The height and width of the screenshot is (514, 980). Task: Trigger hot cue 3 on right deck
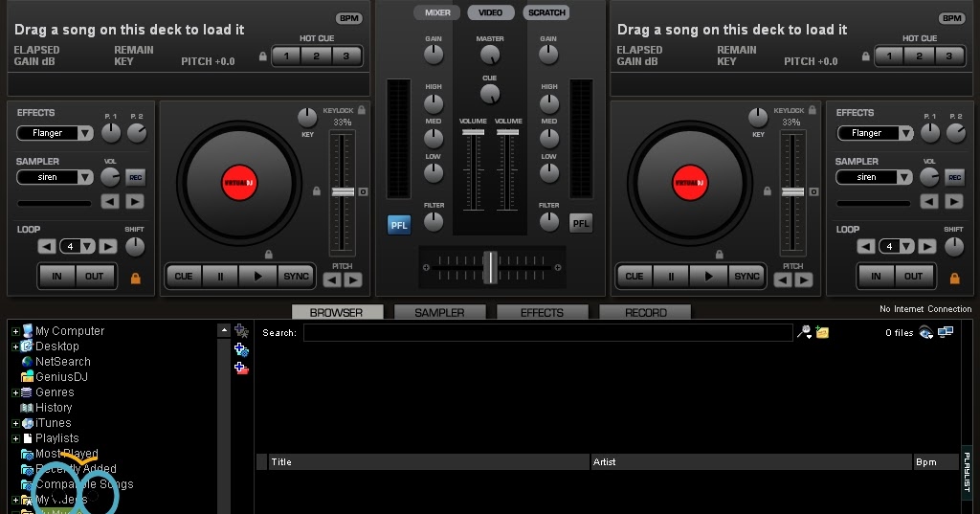point(948,56)
